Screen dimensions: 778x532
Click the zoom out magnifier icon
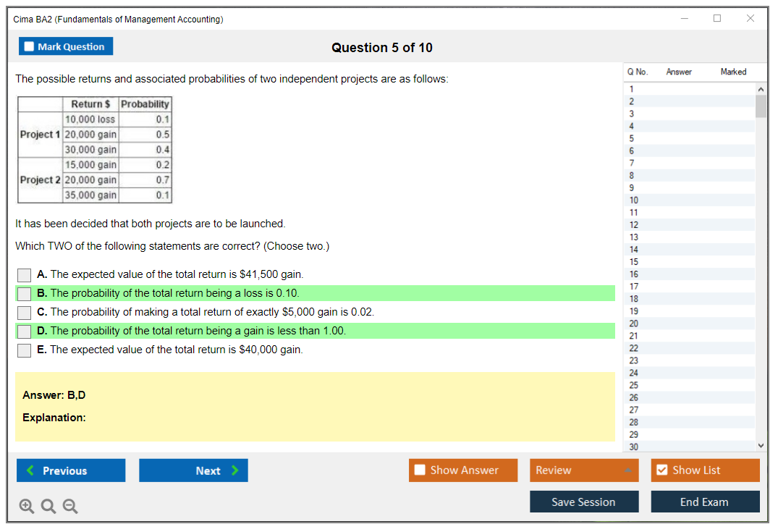70,507
